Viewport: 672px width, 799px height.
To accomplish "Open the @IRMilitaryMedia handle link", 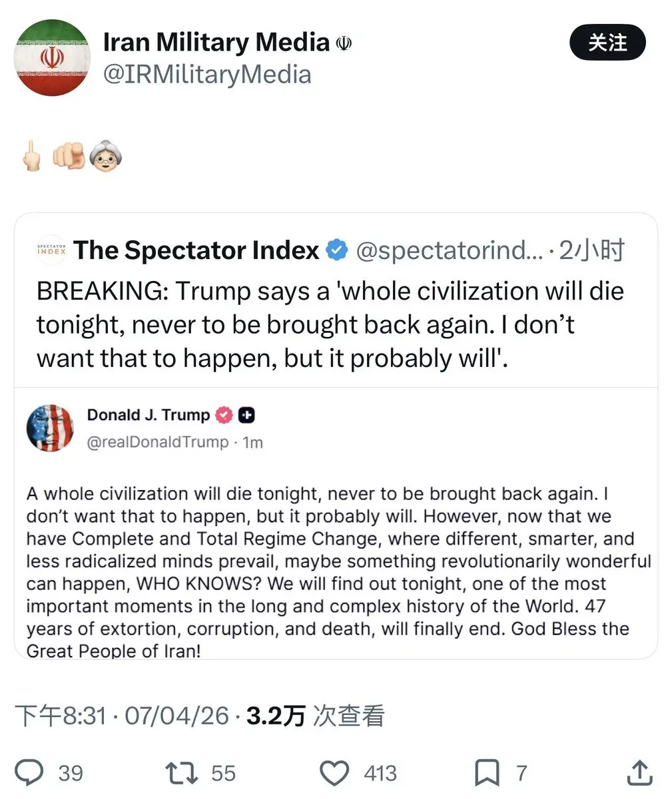I will [x=207, y=74].
